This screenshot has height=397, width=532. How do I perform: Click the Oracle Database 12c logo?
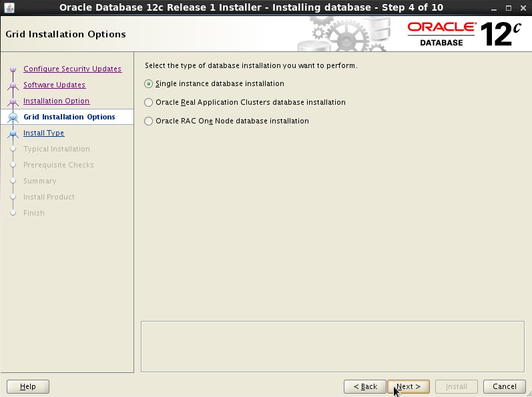(464, 34)
